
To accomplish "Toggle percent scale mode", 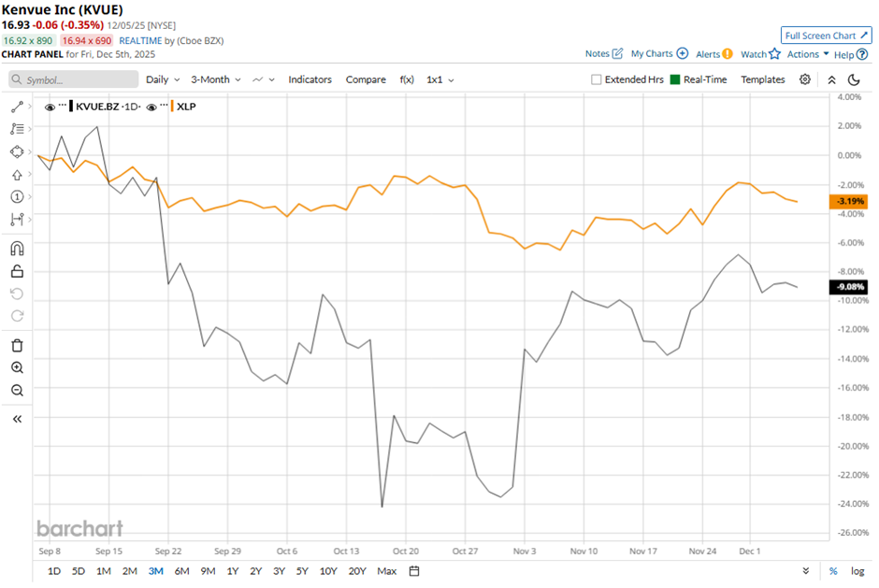I will click(833, 571).
